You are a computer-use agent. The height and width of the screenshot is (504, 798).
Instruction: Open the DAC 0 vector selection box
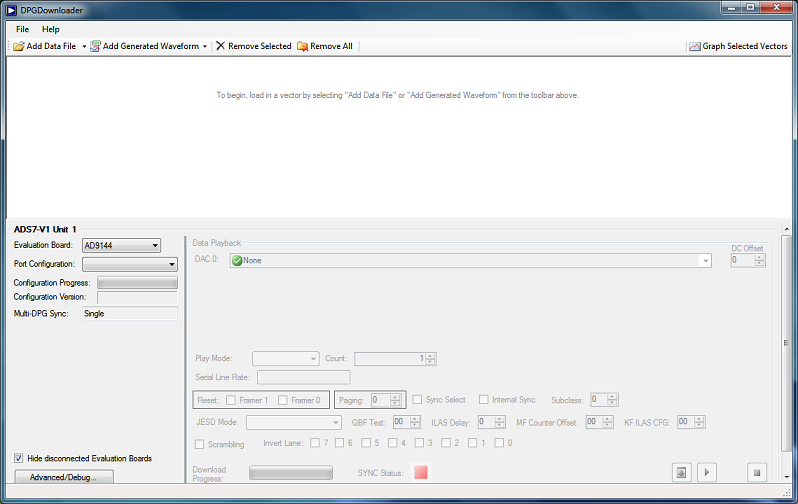click(470, 260)
